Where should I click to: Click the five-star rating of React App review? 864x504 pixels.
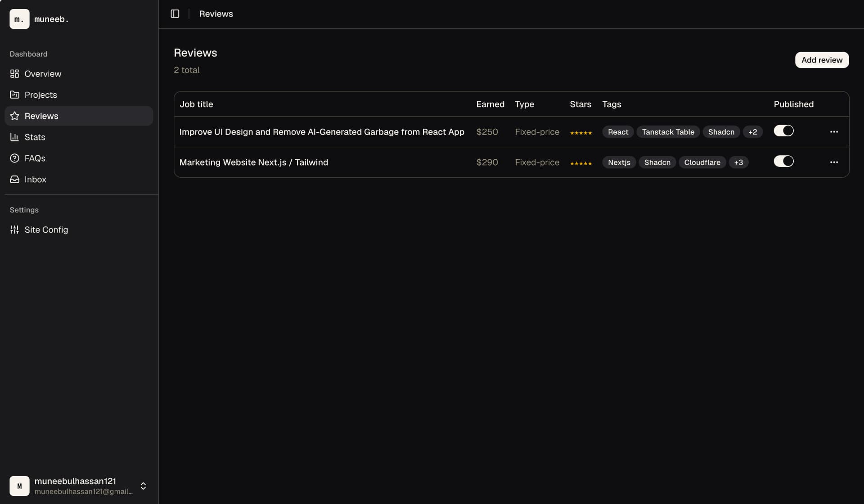click(x=581, y=133)
